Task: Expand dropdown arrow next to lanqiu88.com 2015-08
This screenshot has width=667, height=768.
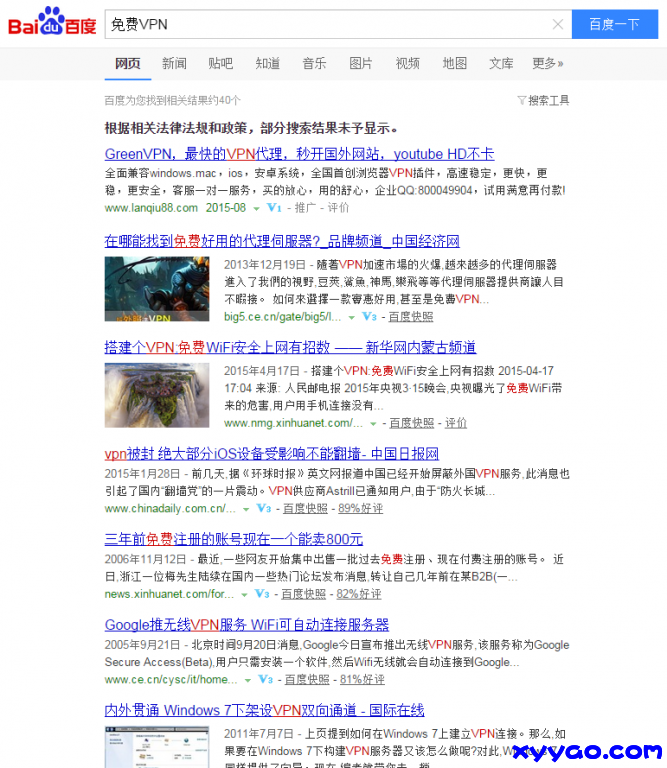Action: click(x=256, y=209)
